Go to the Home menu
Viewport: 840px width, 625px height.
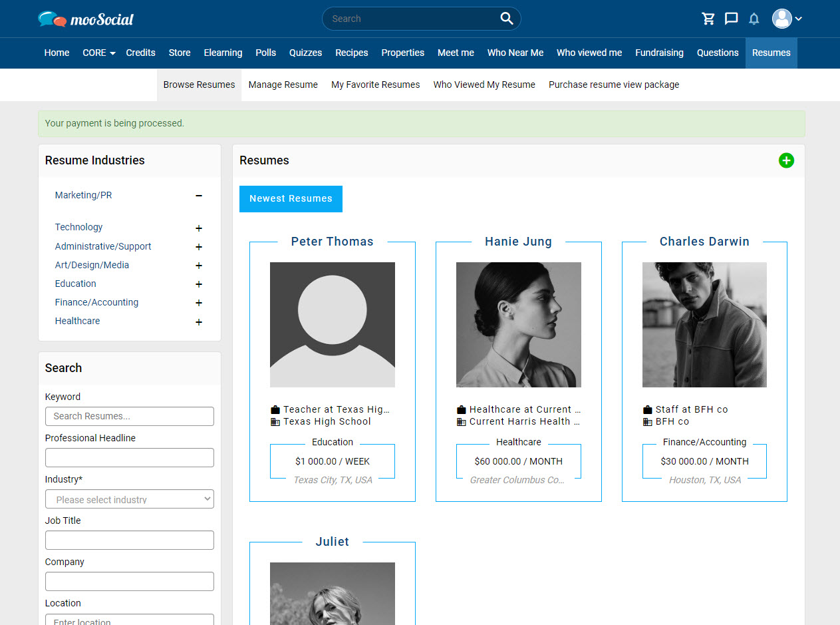pos(57,53)
